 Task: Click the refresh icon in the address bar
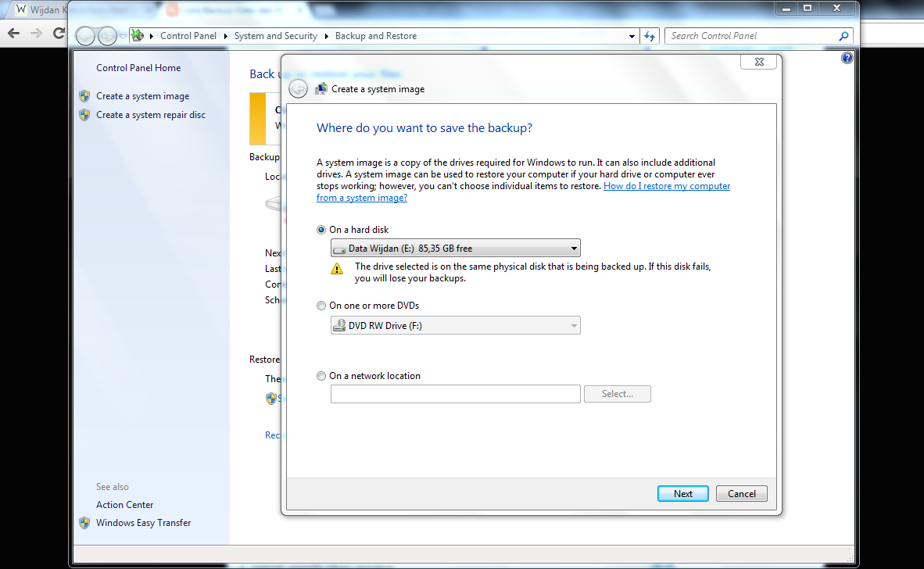(x=650, y=35)
